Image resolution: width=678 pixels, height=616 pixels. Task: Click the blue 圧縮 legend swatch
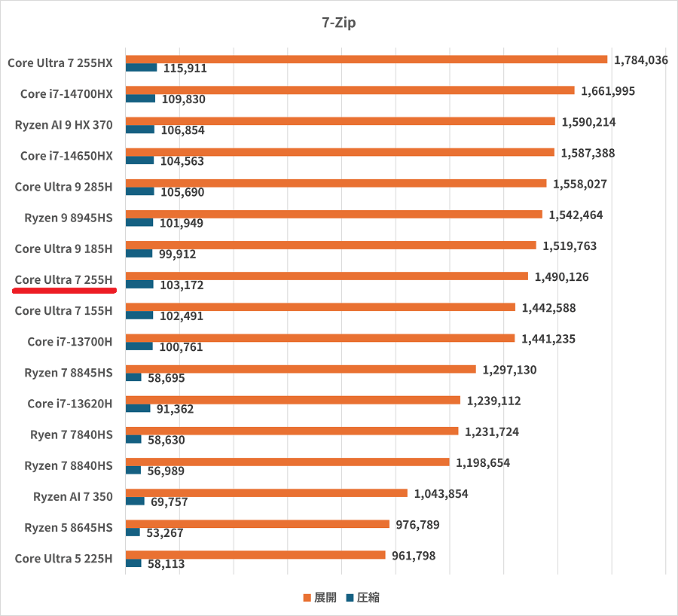tap(350, 598)
